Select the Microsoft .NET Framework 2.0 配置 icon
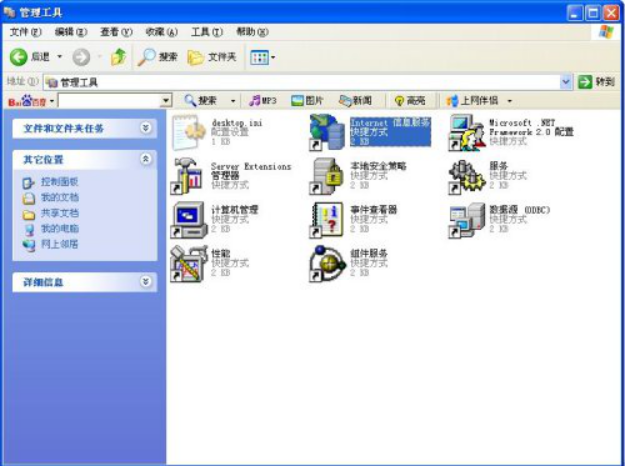Screen dimensions: 625x467 pyautogui.click(x=466, y=132)
